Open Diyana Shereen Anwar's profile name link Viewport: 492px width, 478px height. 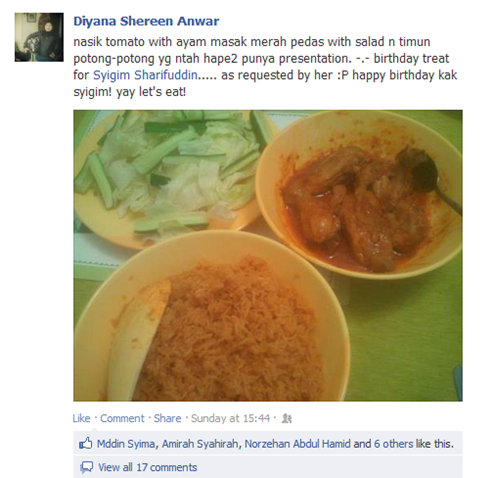pyautogui.click(x=146, y=21)
